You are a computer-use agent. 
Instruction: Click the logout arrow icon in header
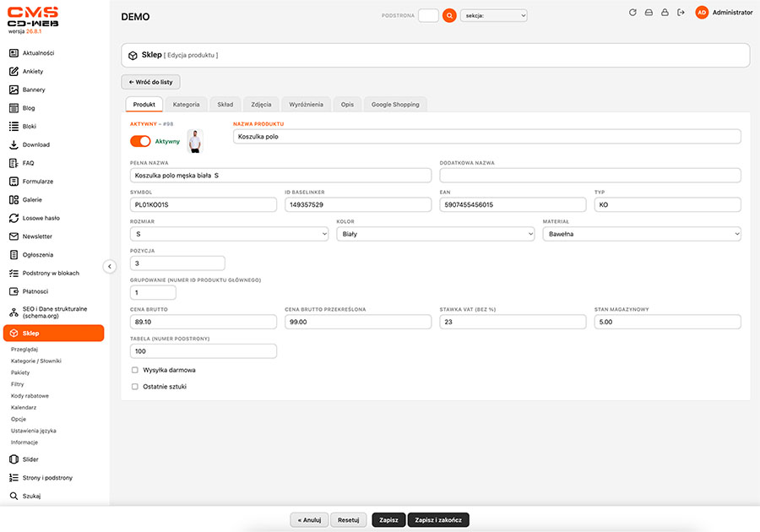pos(681,13)
